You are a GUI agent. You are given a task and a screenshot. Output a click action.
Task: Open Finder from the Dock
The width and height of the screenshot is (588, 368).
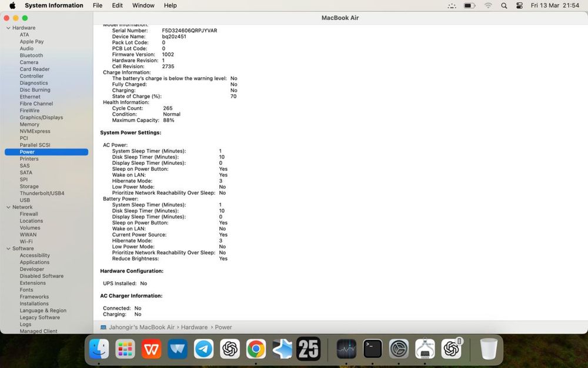(99, 349)
